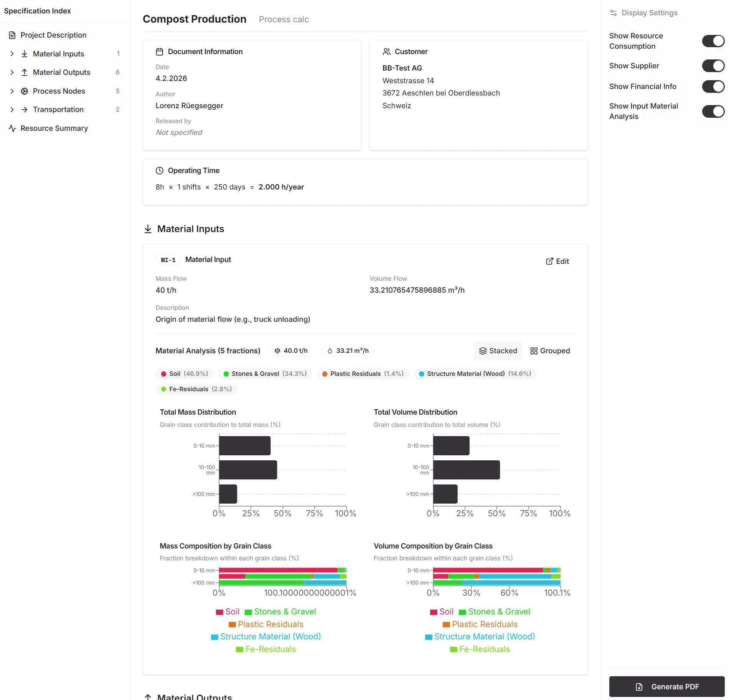This screenshot has width=729, height=700.
Task: Open Edit for Material Input MI-1
Action: click(557, 261)
